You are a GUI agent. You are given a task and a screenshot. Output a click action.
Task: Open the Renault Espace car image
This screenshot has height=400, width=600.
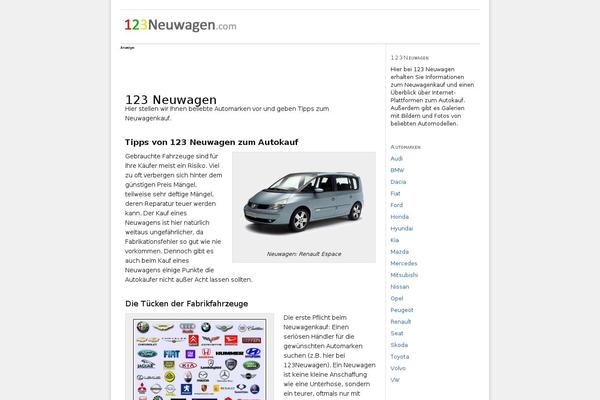tap(303, 201)
